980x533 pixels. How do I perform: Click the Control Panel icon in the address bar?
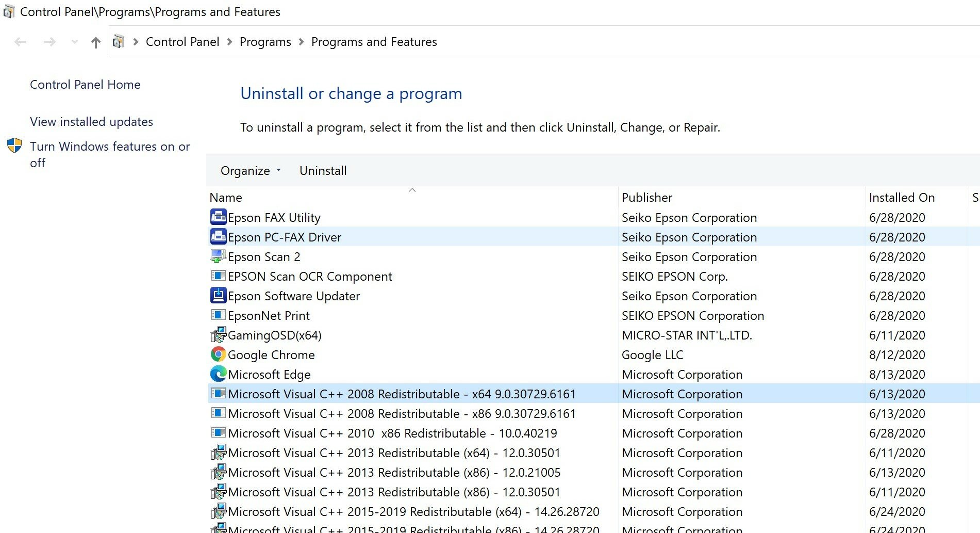click(119, 41)
